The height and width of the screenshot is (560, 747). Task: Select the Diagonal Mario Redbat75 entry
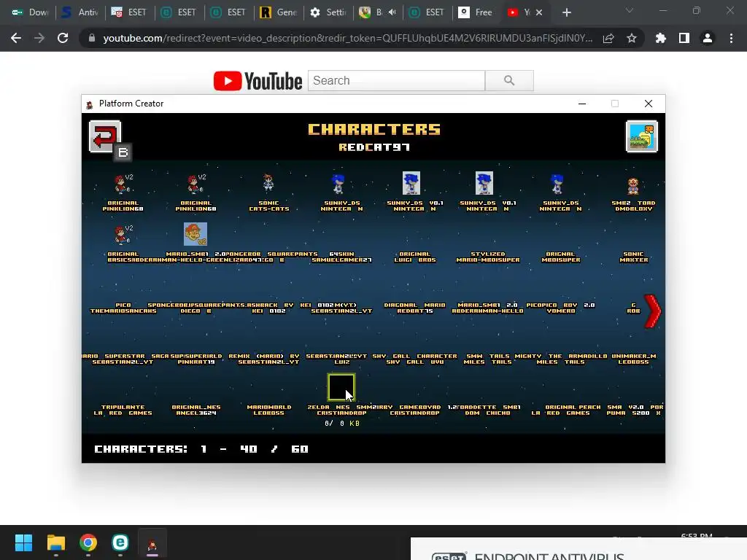pos(414,308)
